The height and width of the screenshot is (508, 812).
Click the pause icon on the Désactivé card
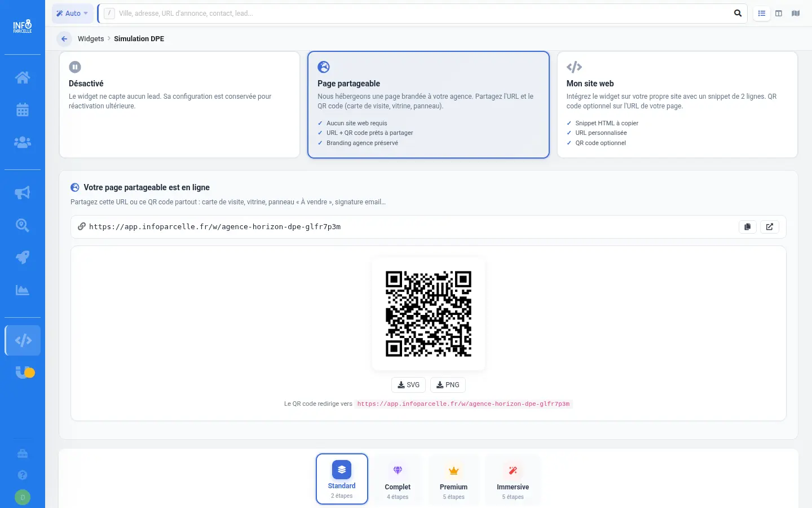[x=75, y=67]
